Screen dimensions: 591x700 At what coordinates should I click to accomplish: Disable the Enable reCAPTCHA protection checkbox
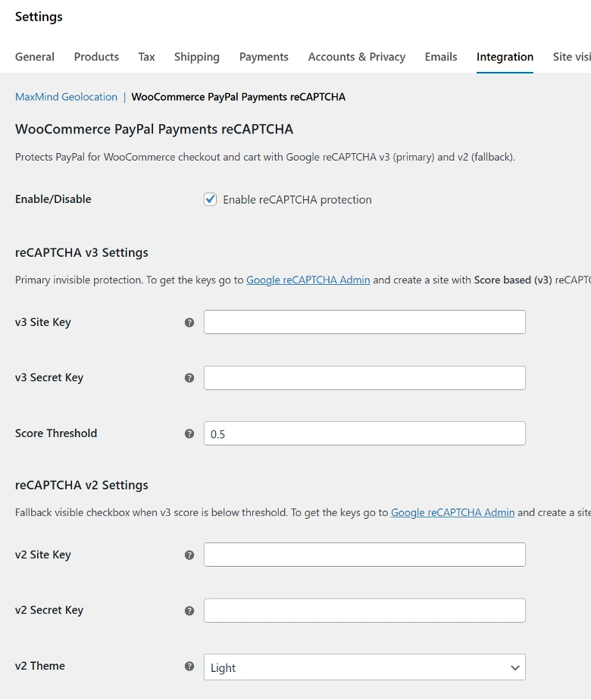pyautogui.click(x=210, y=199)
